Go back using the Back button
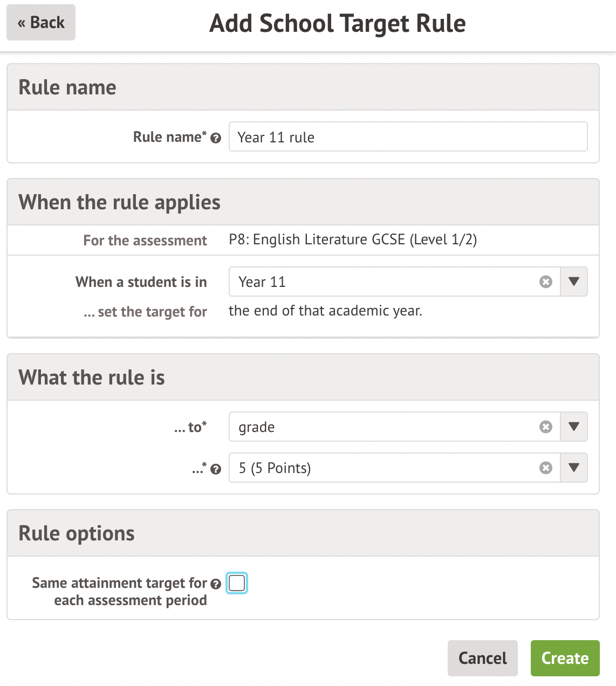 [x=41, y=23]
